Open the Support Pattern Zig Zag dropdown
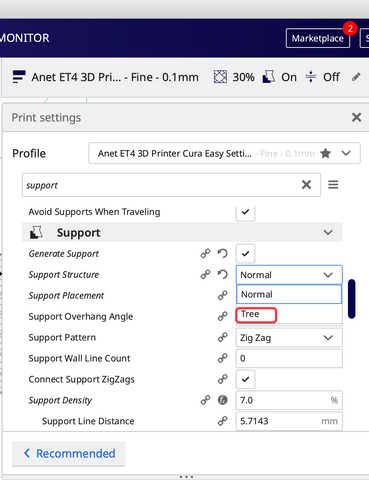 coord(289,338)
